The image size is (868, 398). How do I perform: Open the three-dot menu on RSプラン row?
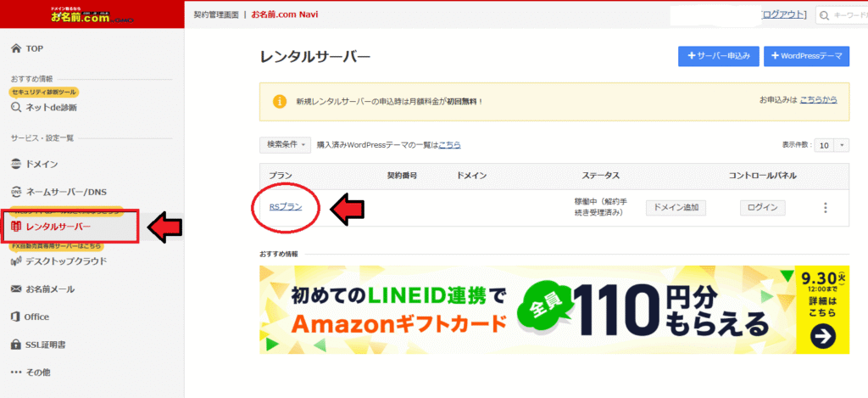[826, 208]
